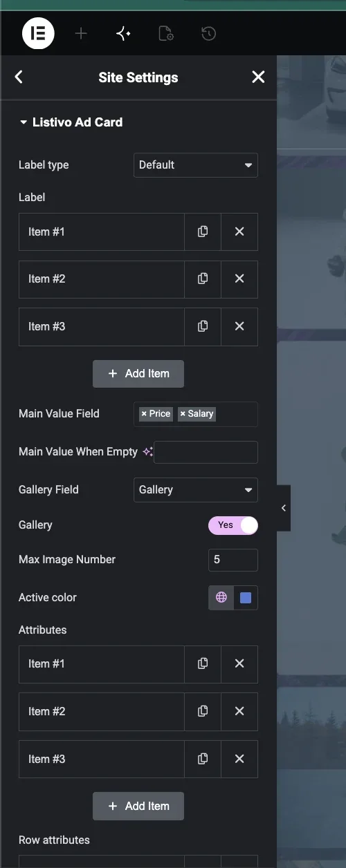Open the Active color blue swatch
Image resolution: width=346 pixels, height=868 pixels.
coord(246,597)
